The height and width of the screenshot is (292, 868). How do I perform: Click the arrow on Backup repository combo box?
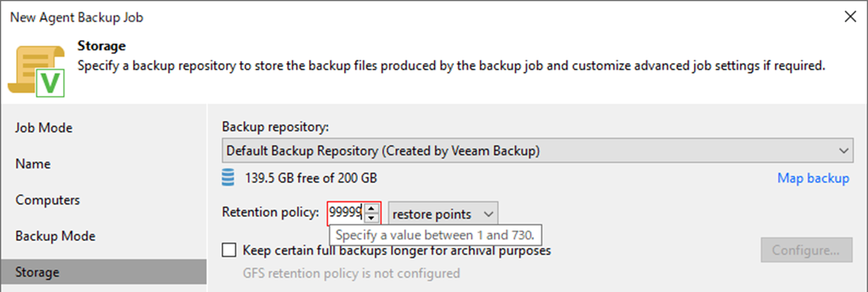(x=844, y=151)
